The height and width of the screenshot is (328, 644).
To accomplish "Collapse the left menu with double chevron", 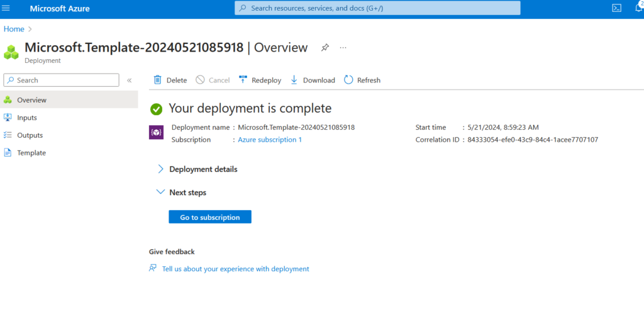I will pyautogui.click(x=129, y=80).
